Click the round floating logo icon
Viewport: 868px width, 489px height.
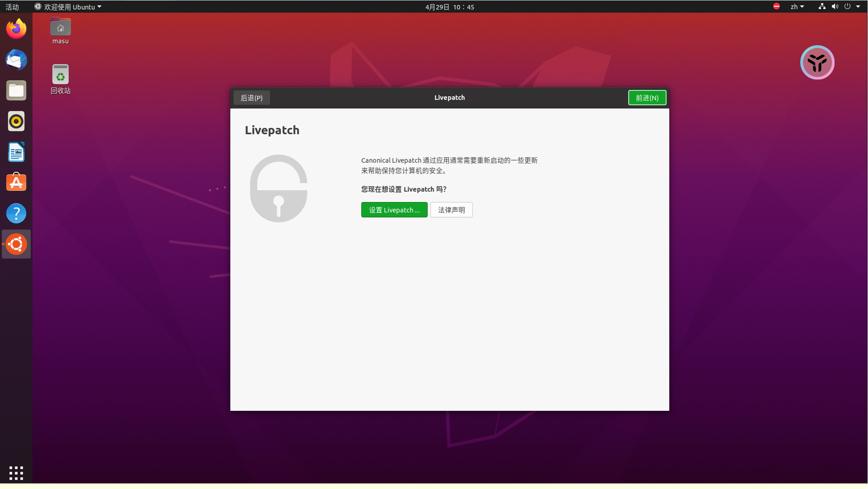click(x=817, y=62)
